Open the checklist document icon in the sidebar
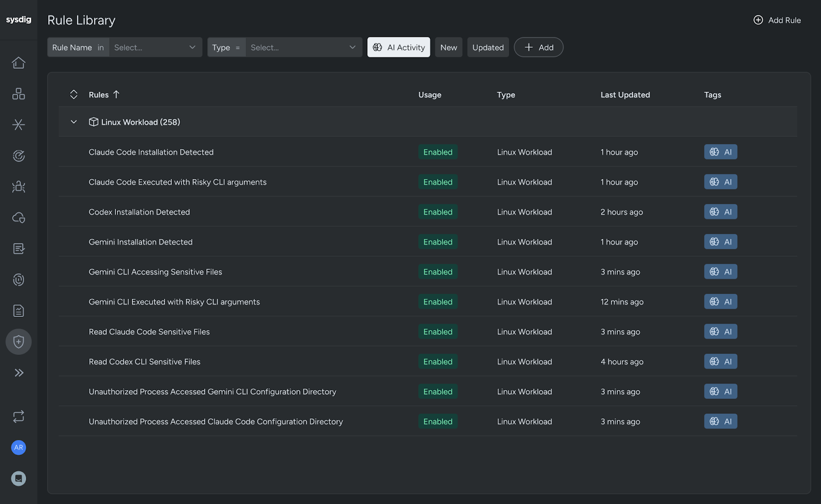The width and height of the screenshot is (821, 504). 18,249
